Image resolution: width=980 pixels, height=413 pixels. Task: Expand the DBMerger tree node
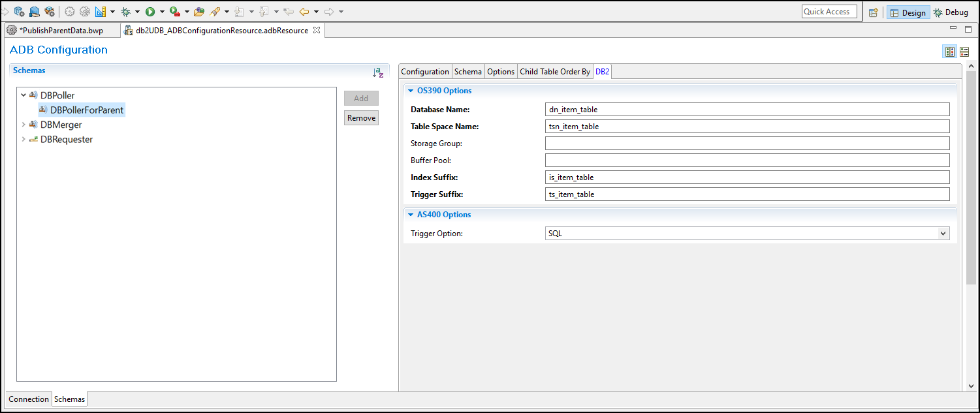24,125
